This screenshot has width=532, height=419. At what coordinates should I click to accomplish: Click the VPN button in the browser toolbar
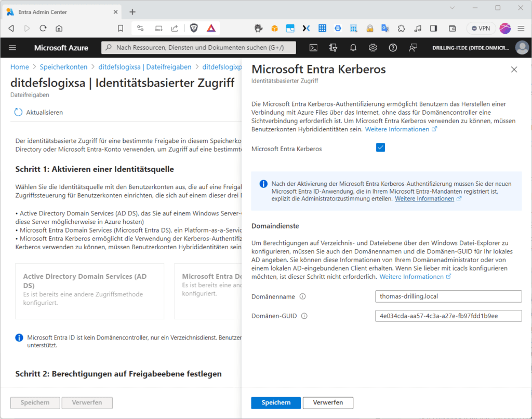[x=481, y=29]
